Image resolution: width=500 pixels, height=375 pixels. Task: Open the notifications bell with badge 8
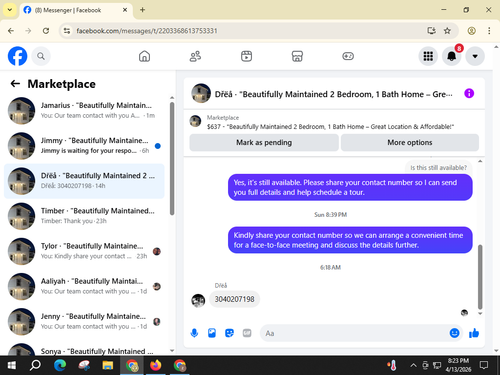click(452, 56)
